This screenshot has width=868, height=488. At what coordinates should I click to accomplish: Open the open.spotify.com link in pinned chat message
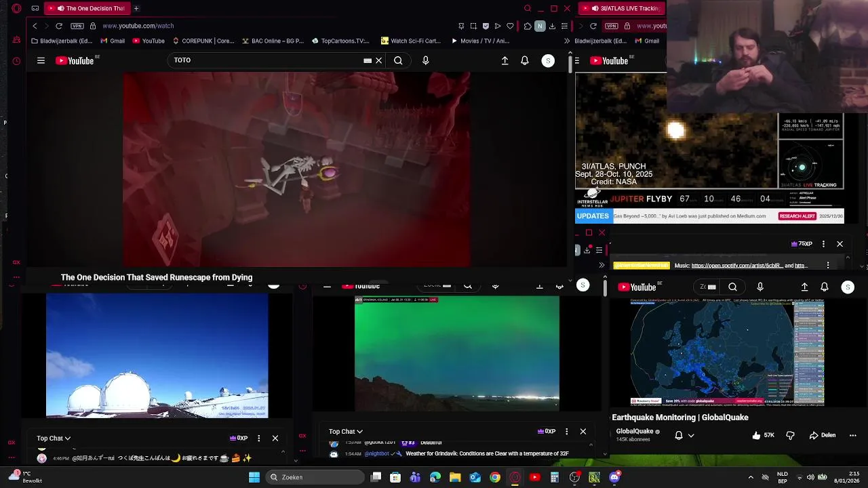[737, 266]
